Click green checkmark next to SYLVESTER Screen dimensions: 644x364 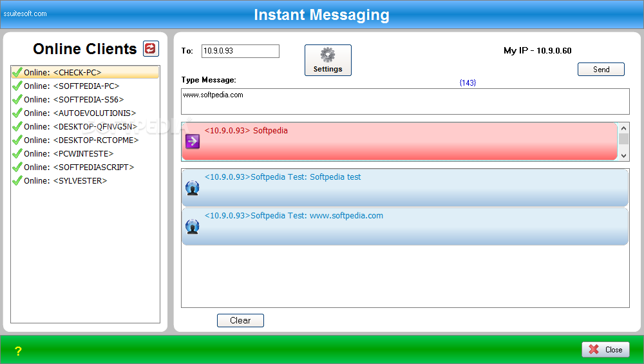point(17,181)
